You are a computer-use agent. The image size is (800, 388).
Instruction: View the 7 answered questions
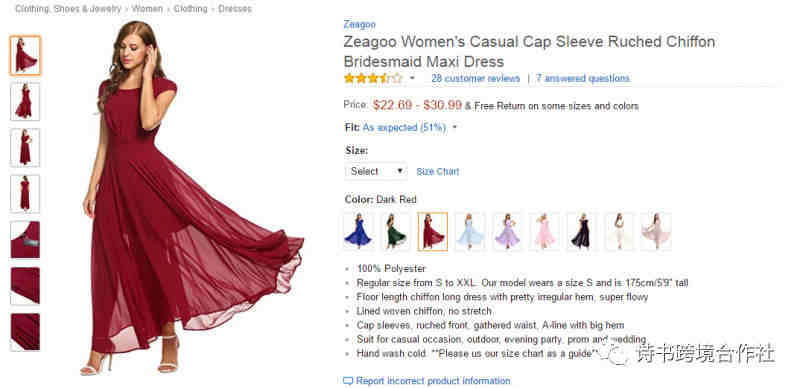[583, 79]
